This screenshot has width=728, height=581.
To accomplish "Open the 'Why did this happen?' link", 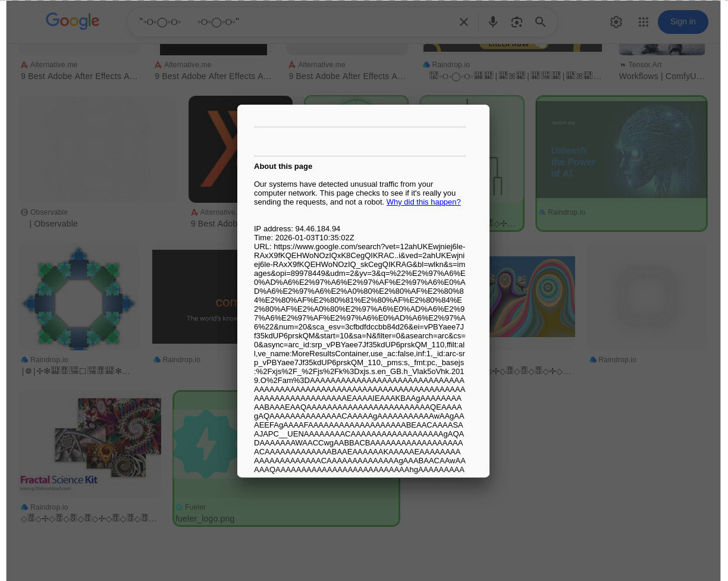I will 423,202.
